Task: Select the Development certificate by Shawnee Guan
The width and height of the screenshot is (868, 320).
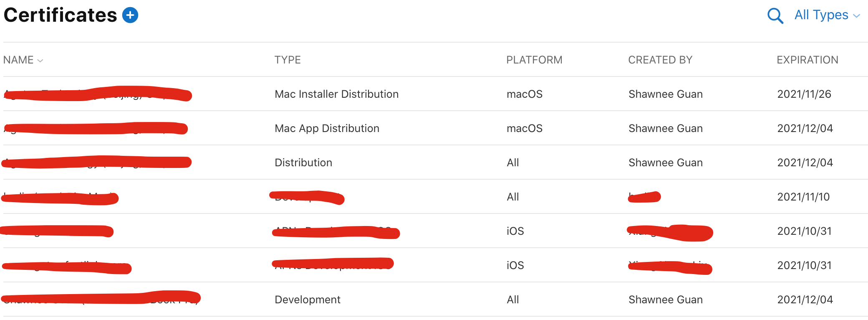Action: 308,300
